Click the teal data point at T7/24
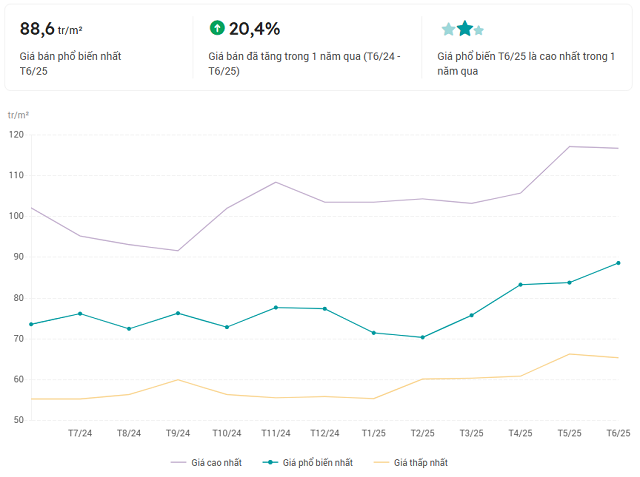Image resolution: width=640 pixels, height=477 pixels. pos(80,314)
